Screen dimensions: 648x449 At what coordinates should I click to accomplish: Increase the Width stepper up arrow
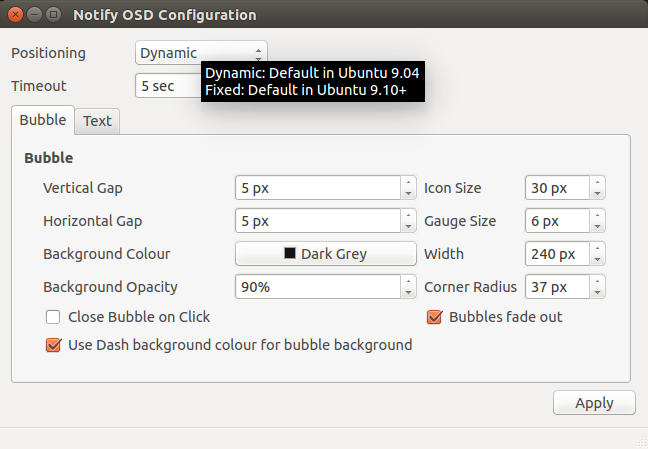coord(597,248)
